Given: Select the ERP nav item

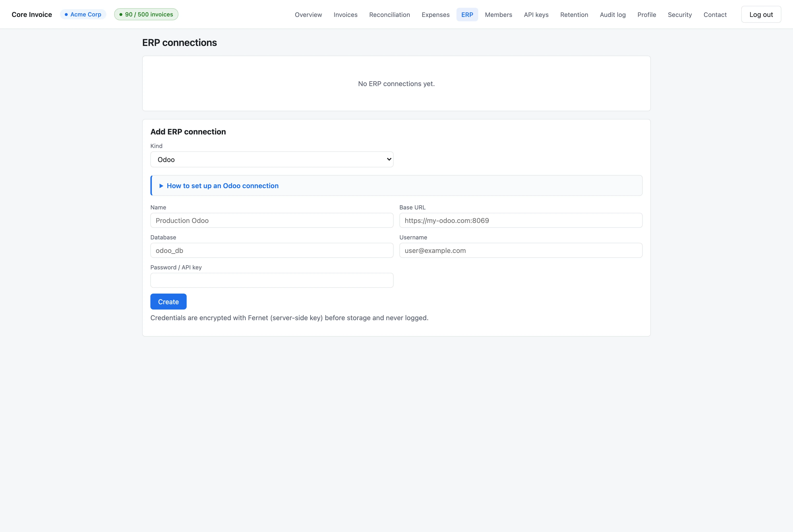Looking at the screenshot, I should [467, 15].
